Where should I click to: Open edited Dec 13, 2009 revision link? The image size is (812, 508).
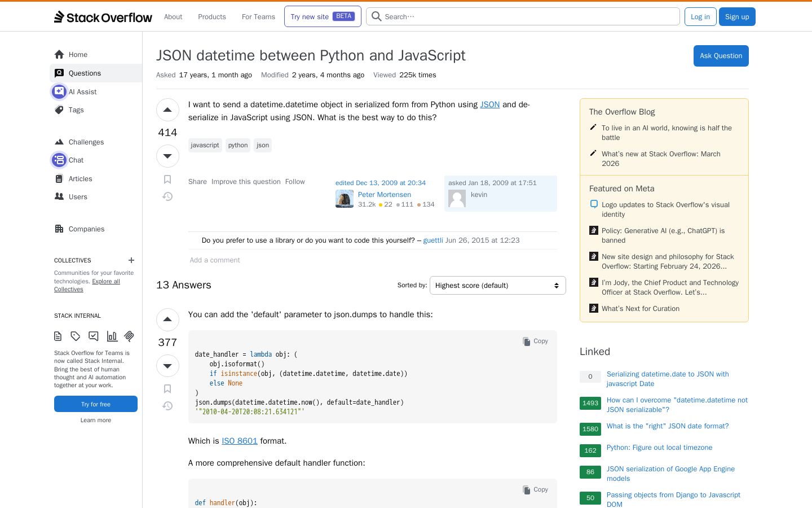point(381,183)
